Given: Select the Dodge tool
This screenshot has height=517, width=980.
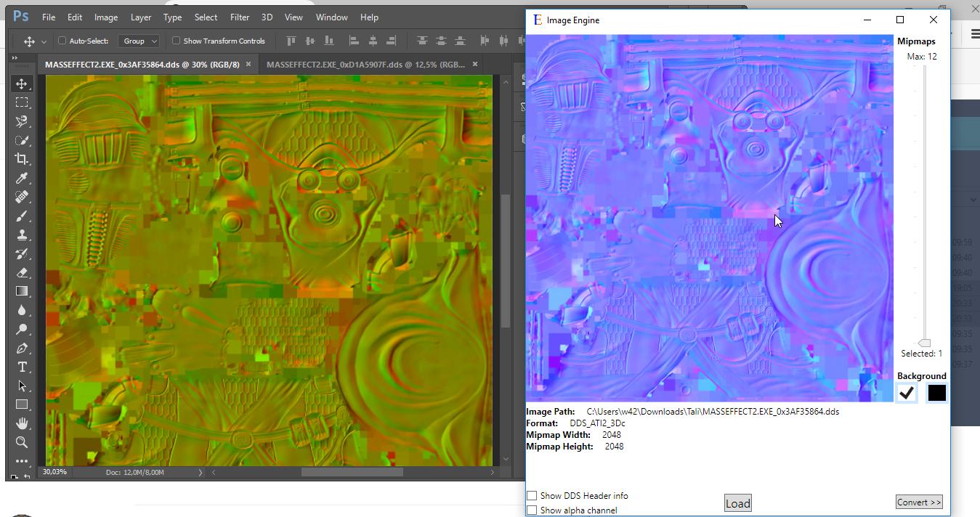Looking at the screenshot, I should (x=22, y=329).
